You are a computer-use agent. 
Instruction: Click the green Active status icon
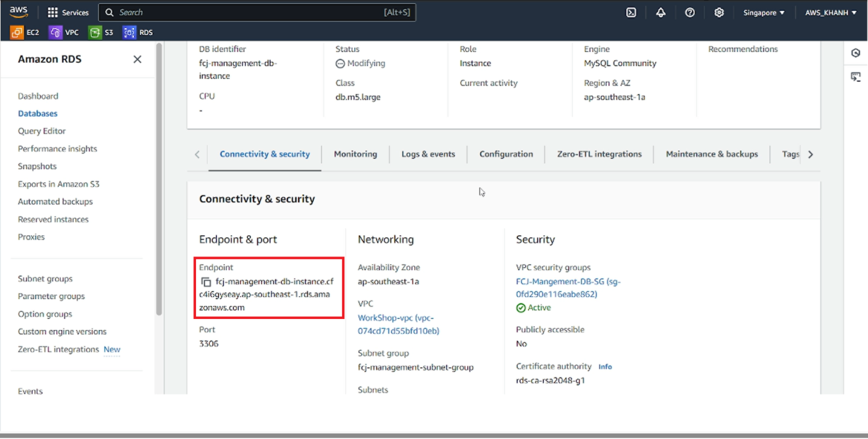tap(521, 308)
